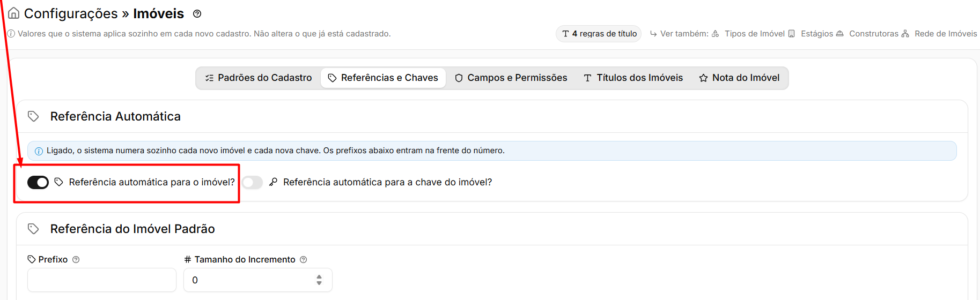Screen dimensions: 980x300
Task: Open the help icon next to Imóveis
Action: tap(197, 14)
